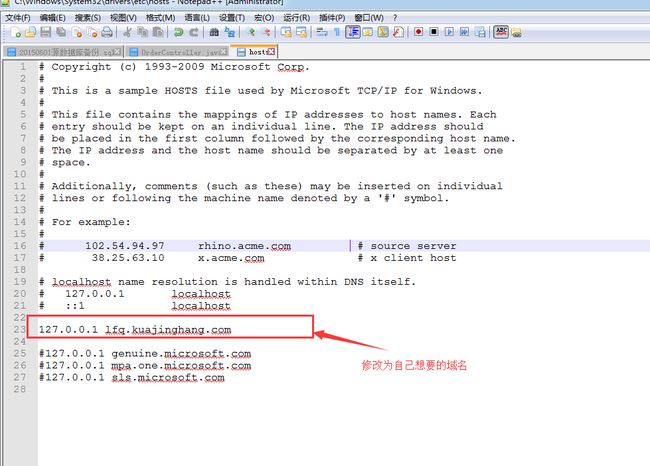Open the 设置(T) menu
650x466 pixels.
(x=232, y=18)
